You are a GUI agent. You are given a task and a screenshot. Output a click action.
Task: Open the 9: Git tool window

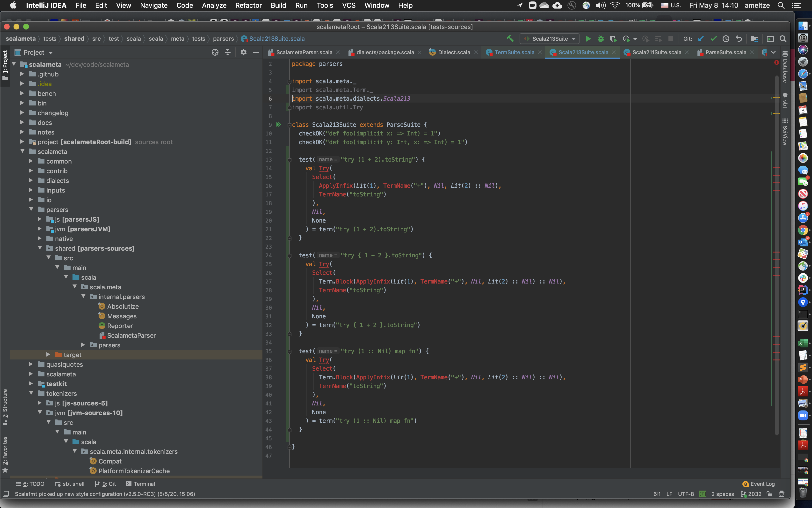[105, 484]
